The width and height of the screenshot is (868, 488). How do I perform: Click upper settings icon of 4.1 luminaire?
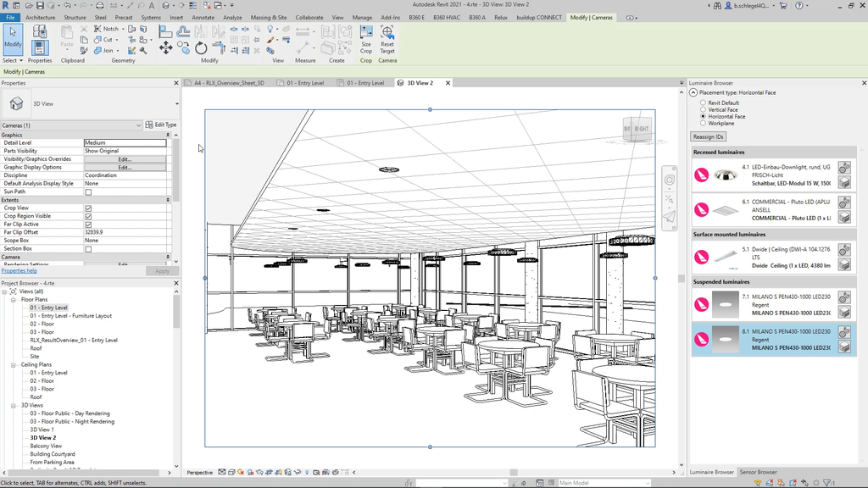click(x=844, y=168)
